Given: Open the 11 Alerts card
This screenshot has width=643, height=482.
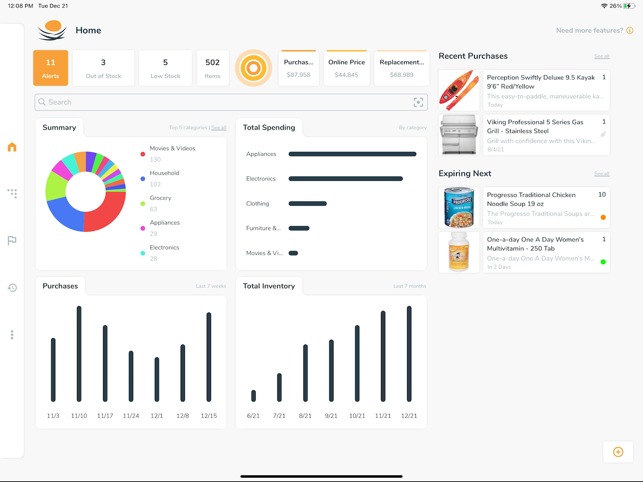Looking at the screenshot, I should 50,68.
